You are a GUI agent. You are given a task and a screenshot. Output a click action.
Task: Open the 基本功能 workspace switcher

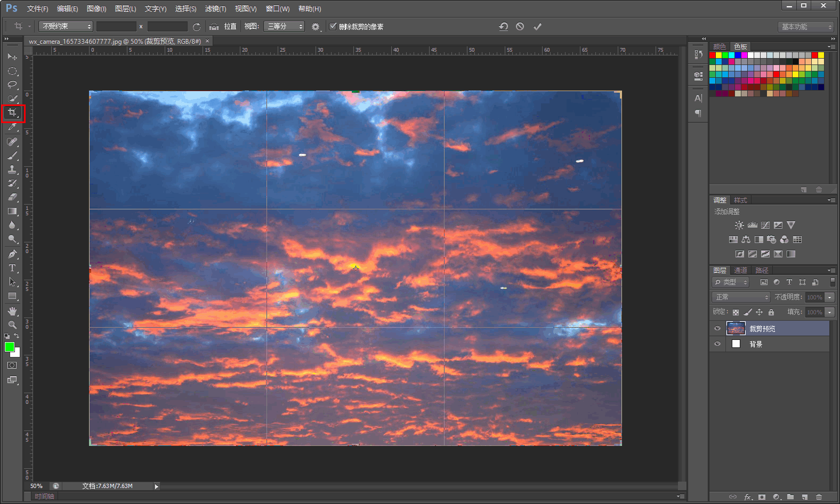click(805, 27)
